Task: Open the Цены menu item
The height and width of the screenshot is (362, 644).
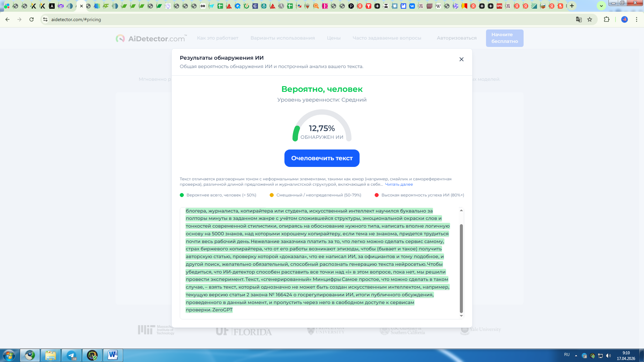Action: (x=334, y=38)
